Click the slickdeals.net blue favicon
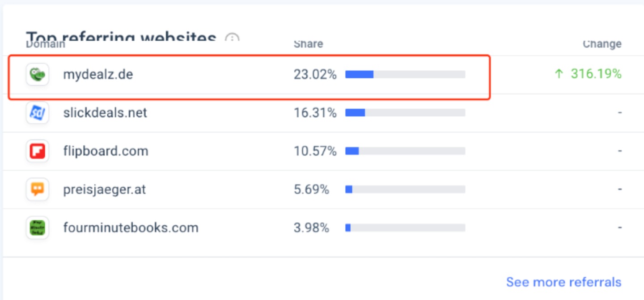The height and width of the screenshot is (300, 644). point(37,113)
